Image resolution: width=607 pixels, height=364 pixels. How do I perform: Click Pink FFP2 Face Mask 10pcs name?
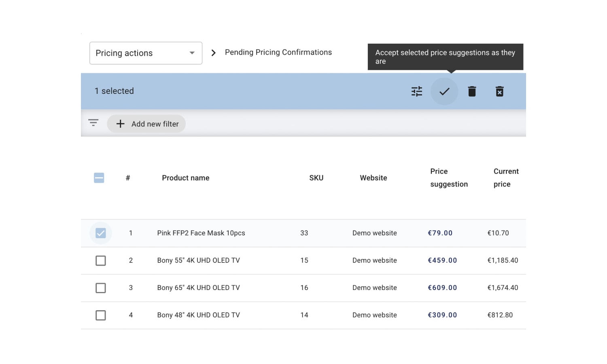click(201, 233)
